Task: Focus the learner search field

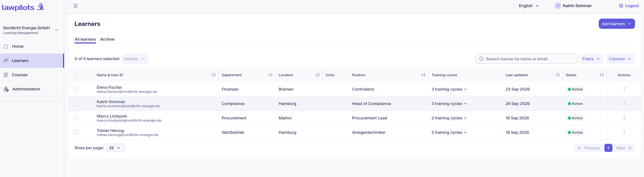Action: (x=526, y=59)
